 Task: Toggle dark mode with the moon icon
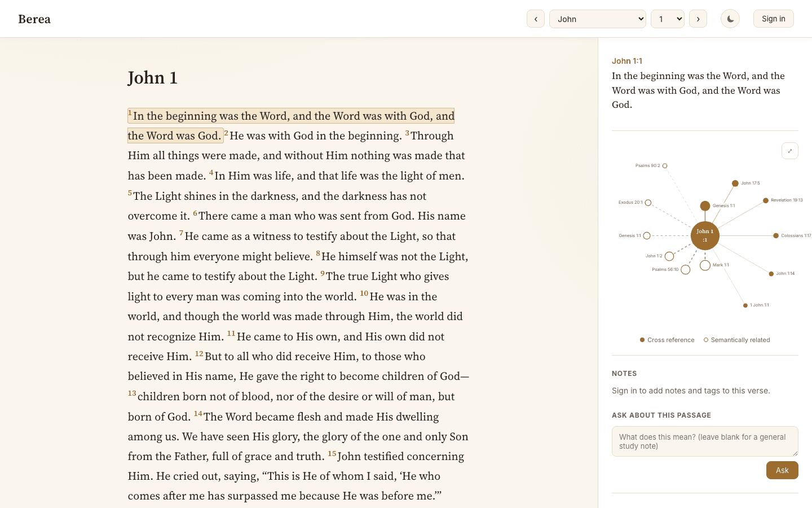click(730, 19)
